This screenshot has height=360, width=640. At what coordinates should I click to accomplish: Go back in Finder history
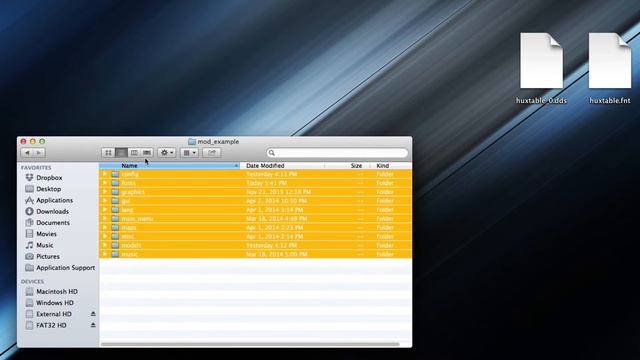point(27,153)
